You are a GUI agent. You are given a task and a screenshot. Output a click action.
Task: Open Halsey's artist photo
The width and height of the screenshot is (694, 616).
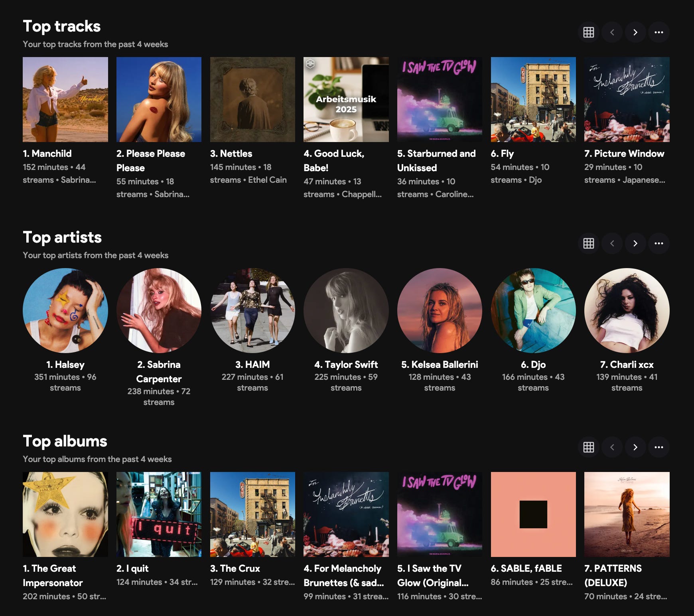65,310
